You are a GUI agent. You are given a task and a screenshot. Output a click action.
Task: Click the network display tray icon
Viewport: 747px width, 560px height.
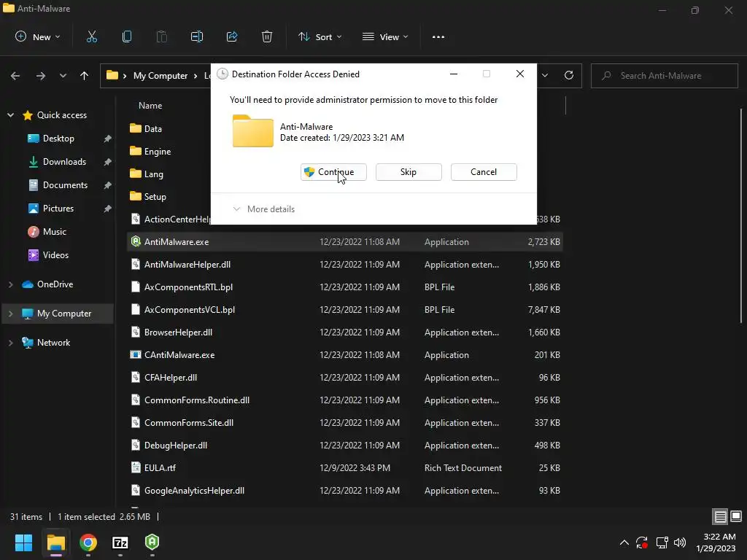click(x=662, y=542)
